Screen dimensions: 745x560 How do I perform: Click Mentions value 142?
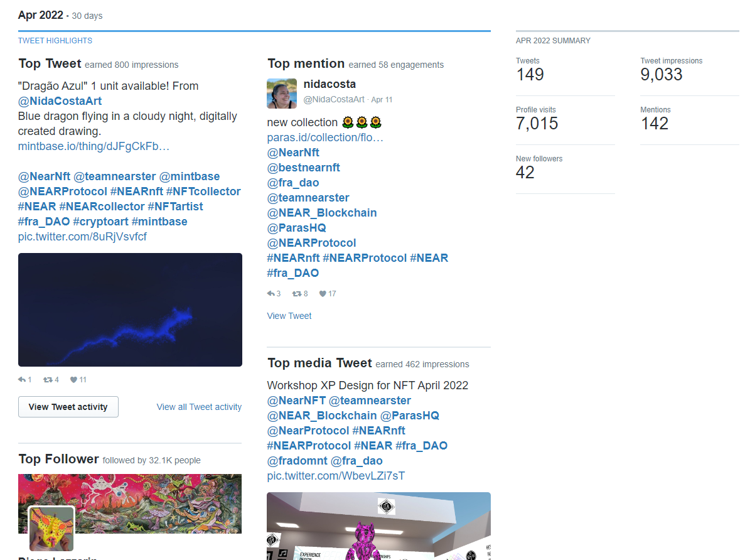tap(655, 124)
